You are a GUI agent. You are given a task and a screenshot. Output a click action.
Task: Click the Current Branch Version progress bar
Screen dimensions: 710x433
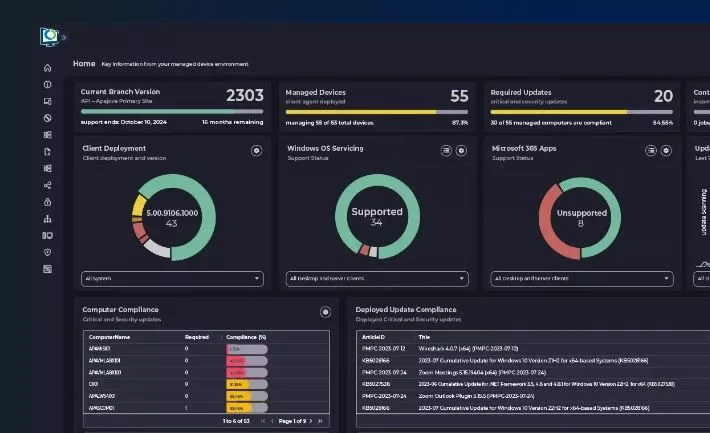pyautogui.click(x=172, y=111)
